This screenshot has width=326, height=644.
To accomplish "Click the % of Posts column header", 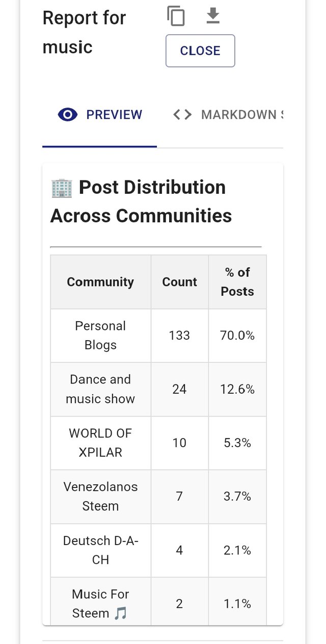I will (x=237, y=282).
